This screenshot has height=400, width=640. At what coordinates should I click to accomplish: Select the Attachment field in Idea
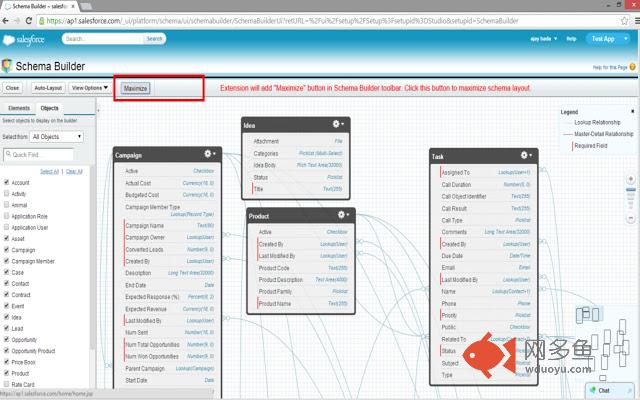[x=298, y=141]
